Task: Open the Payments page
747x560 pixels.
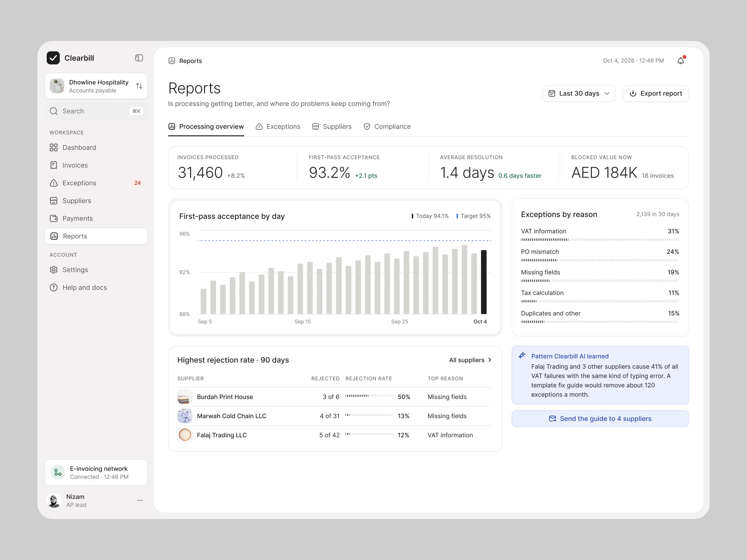Action: 96,218
